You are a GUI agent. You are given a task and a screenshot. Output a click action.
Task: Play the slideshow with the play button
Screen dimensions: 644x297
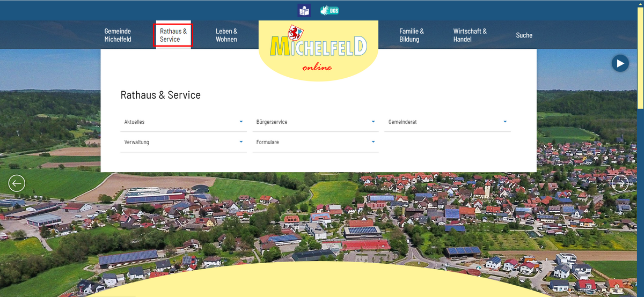[x=620, y=63]
